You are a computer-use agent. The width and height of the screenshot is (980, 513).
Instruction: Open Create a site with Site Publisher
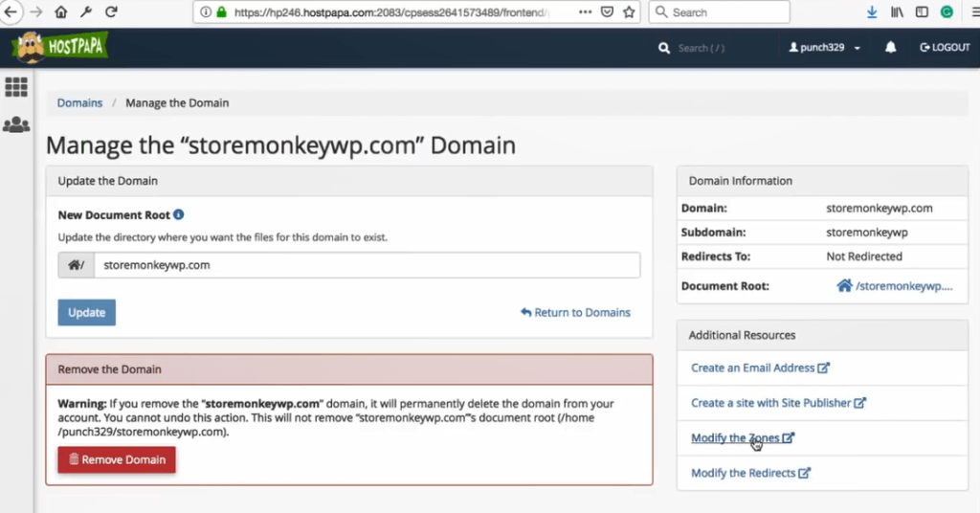(x=778, y=403)
